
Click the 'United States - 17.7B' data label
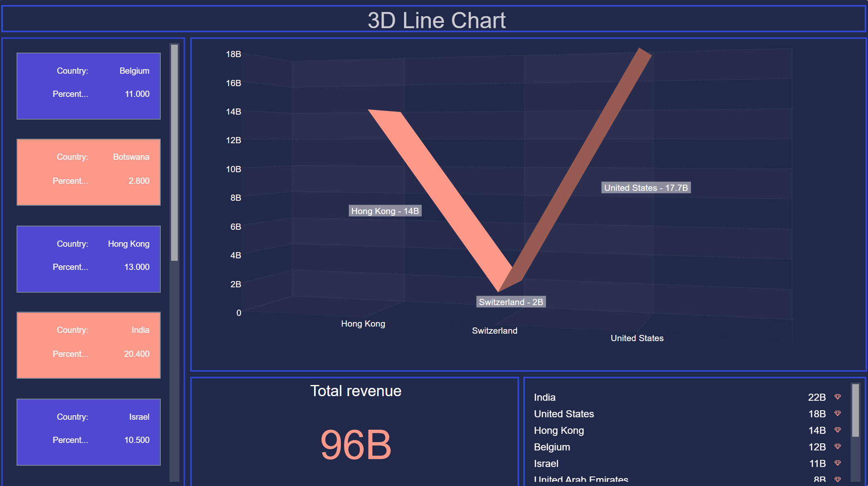[646, 188]
